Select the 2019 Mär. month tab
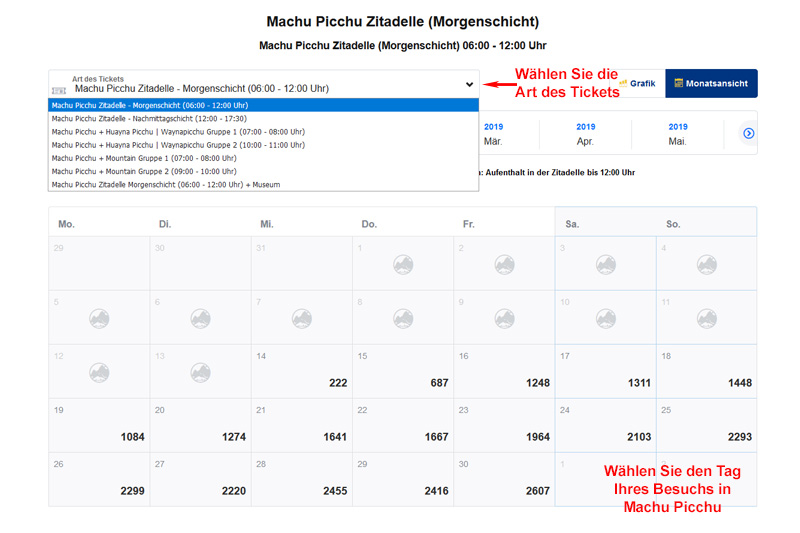800x533 pixels. (493, 134)
